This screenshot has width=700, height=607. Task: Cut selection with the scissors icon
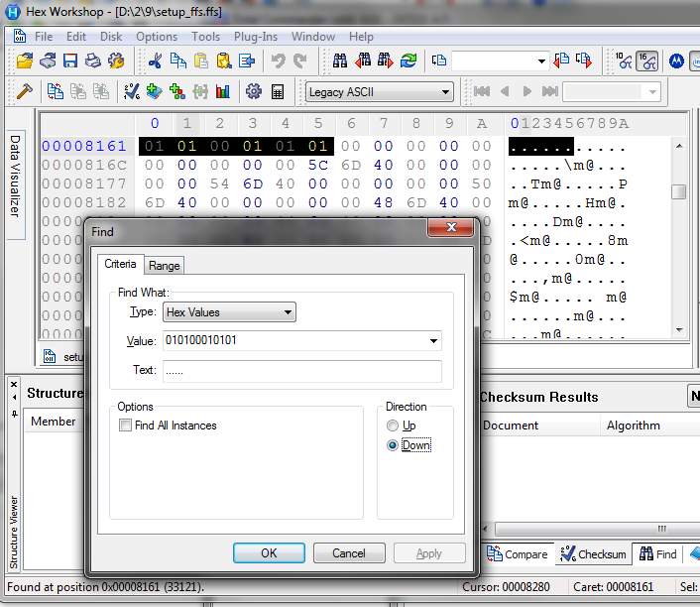pyautogui.click(x=155, y=61)
